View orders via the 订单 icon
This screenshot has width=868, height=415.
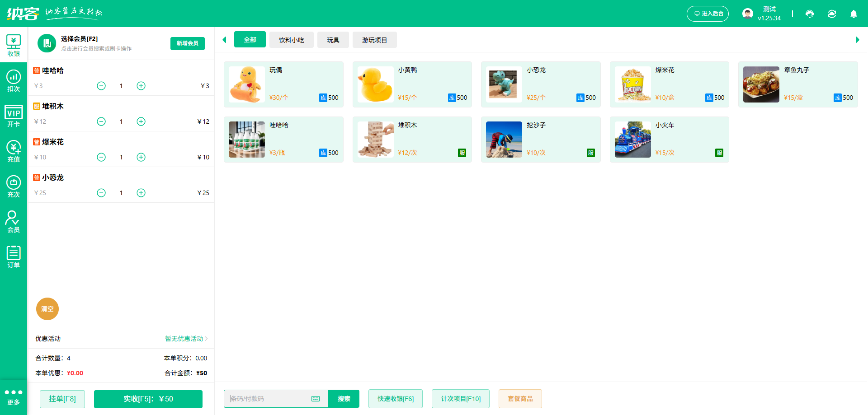pos(14,256)
